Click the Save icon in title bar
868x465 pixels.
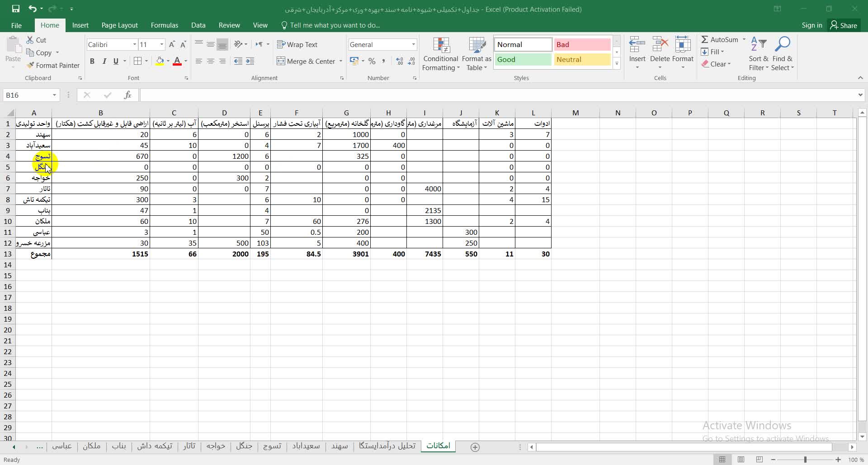pos(15,9)
